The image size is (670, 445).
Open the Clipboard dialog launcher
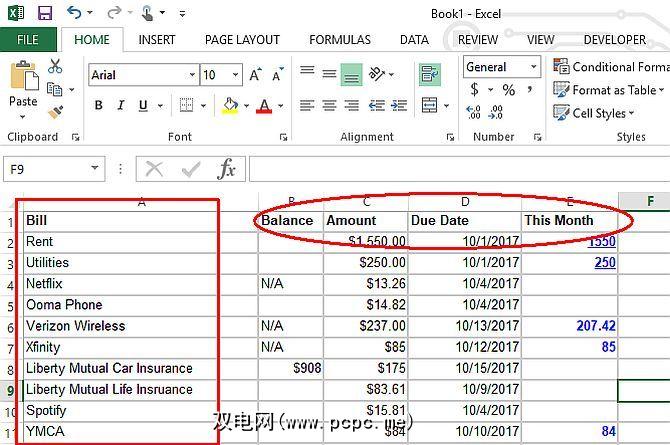[x=76, y=137]
